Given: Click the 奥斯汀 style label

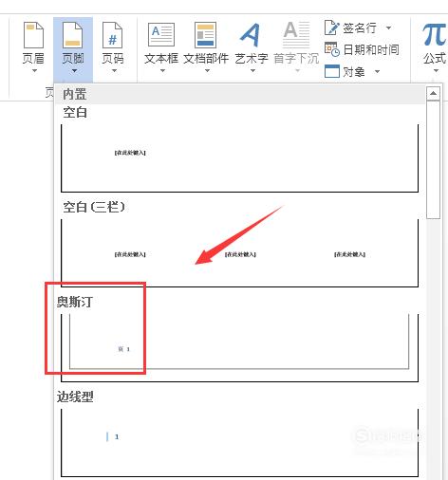Looking at the screenshot, I should pos(75,302).
